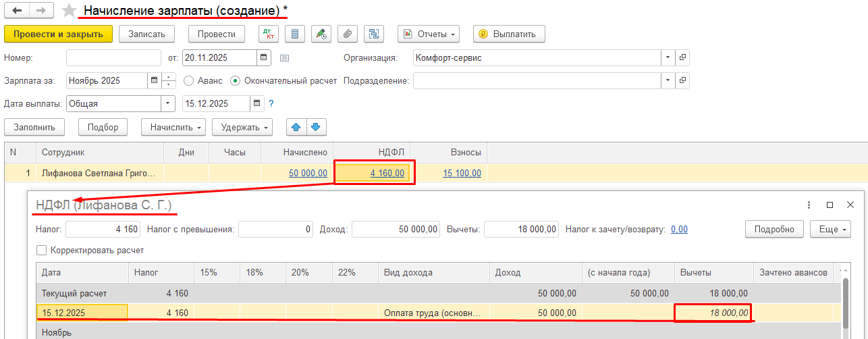Click the ДтКт postings icon
This screenshot has width=868, height=339.
pos(269,34)
